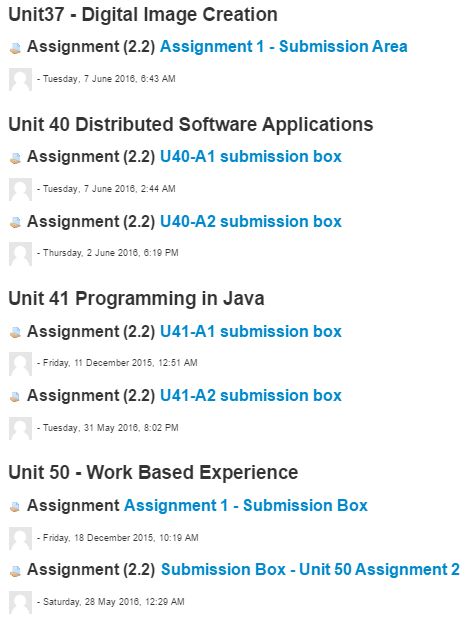Click user avatar dated Friday, 11 December 2015
Image resolution: width=472 pixels, height=623 pixels.
coord(21,364)
